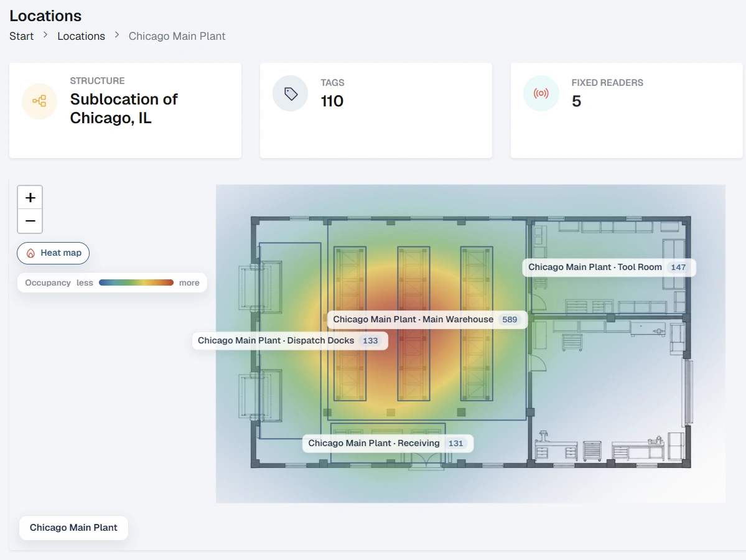The image size is (746, 560).
Task: Click chevron before Chicago Main Plant breadcrumb
Action: 117,35
